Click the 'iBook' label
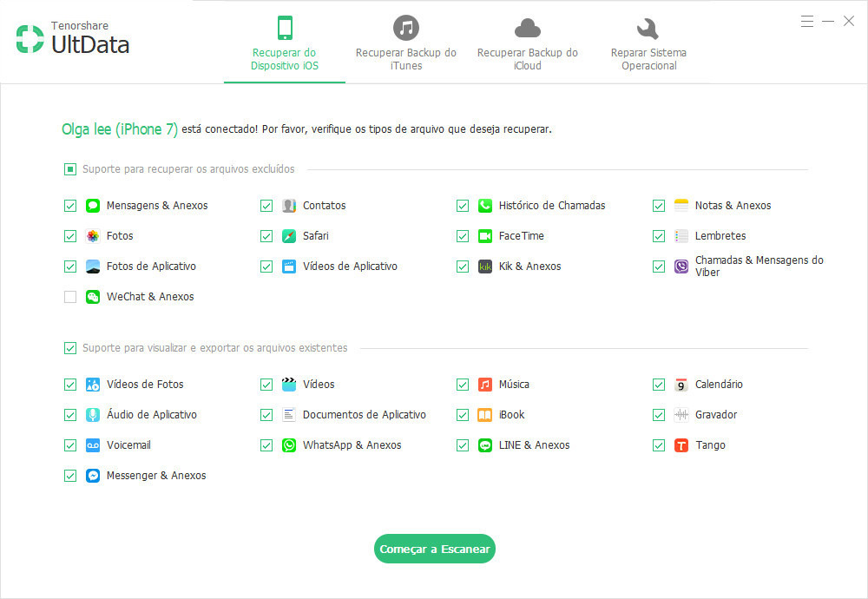Image resolution: width=868 pixels, height=599 pixels. point(511,415)
